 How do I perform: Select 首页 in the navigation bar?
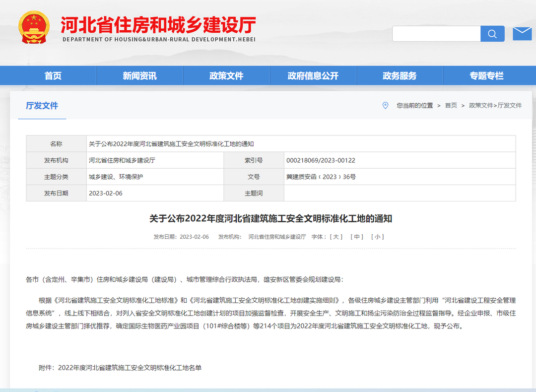point(52,75)
